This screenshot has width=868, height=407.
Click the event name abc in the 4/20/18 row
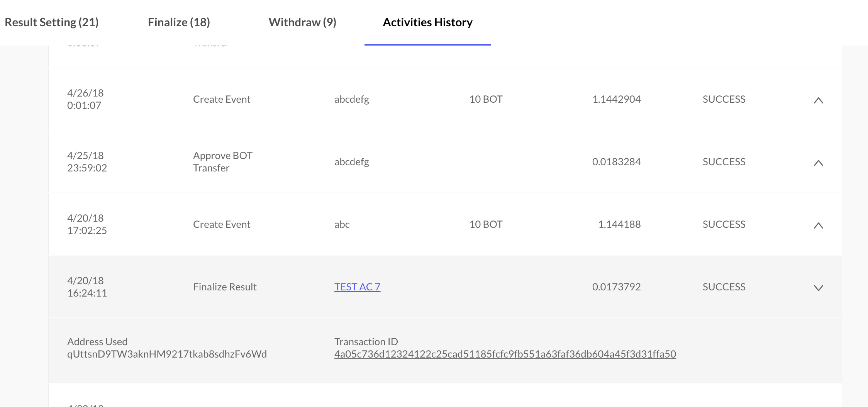pyautogui.click(x=342, y=224)
